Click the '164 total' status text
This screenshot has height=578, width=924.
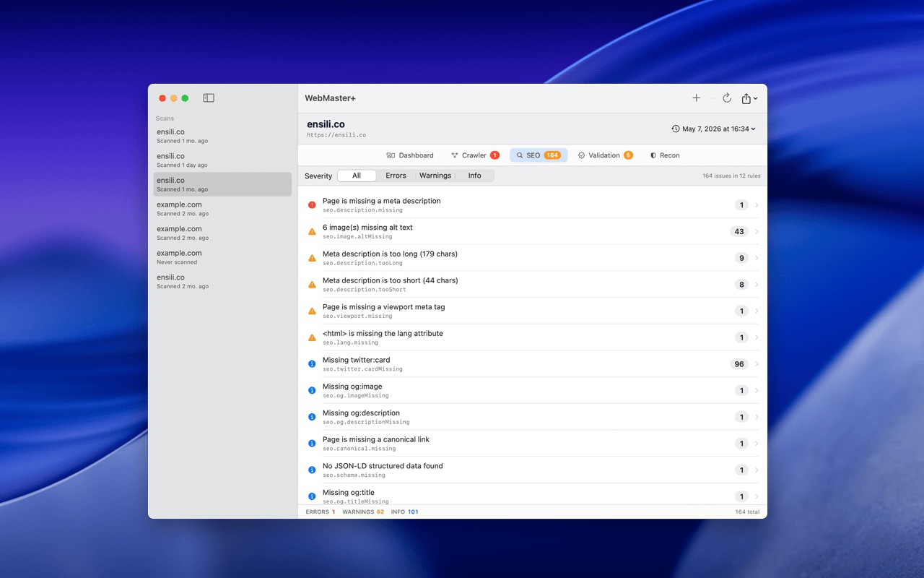[747, 512]
